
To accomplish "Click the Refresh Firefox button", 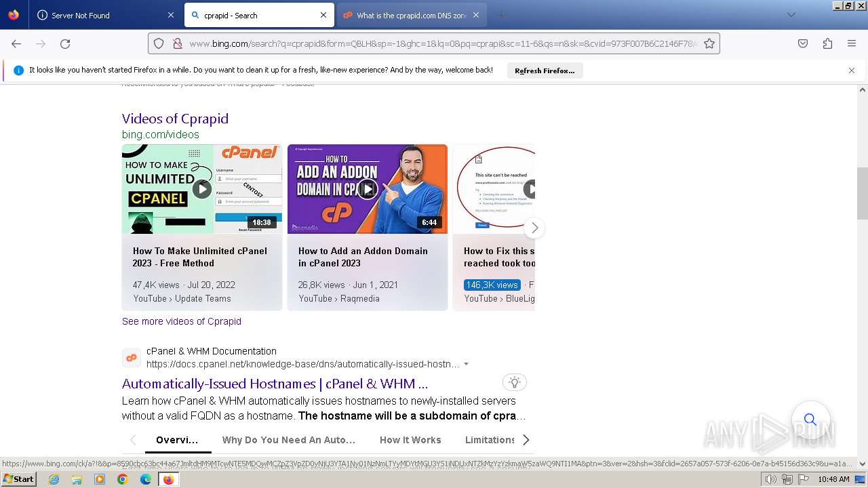I will (x=545, y=70).
